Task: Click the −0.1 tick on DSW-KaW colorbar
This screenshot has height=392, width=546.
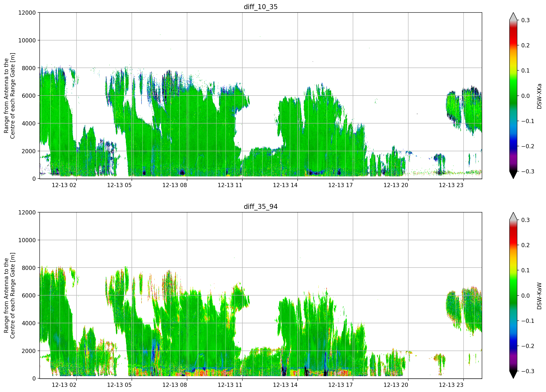Action: click(x=528, y=321)
